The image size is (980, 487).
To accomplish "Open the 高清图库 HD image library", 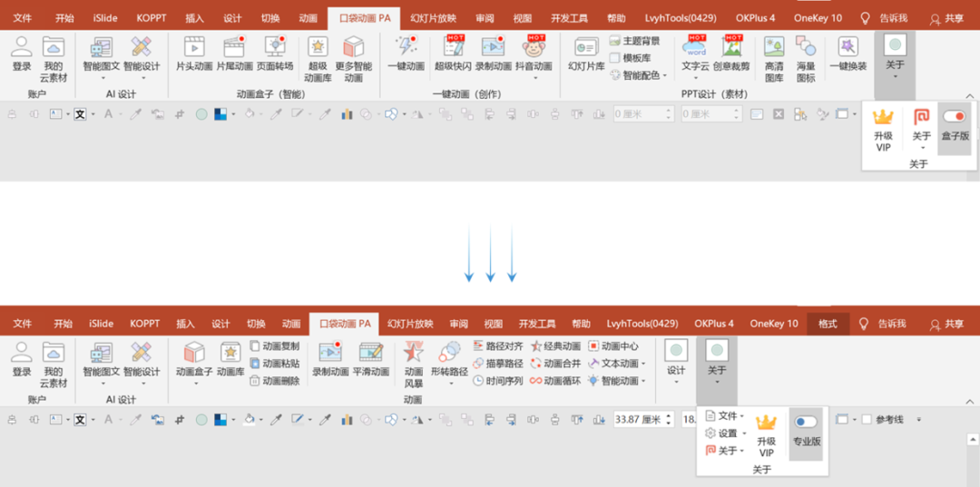I will [x=774, y=60].
